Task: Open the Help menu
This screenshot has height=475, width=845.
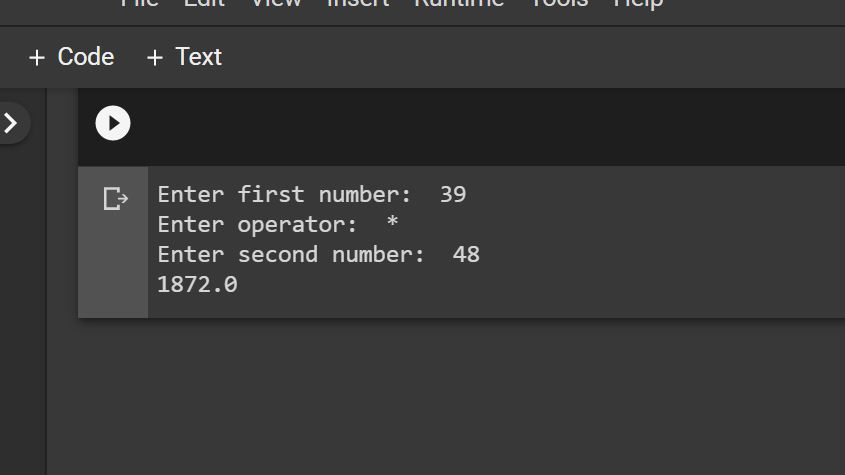Action: [638, 3]
